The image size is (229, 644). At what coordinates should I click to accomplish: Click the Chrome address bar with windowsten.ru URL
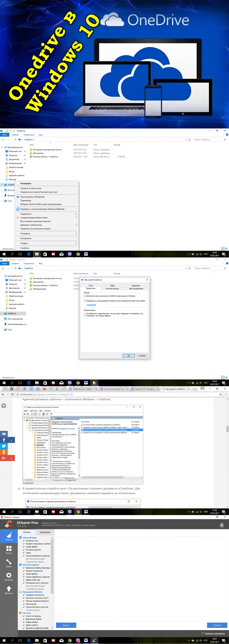113,395
